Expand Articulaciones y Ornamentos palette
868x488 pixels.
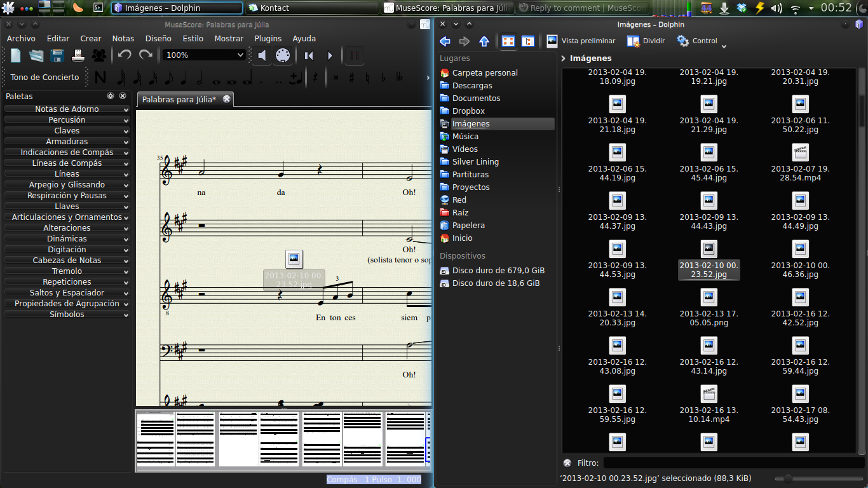point(67,217)
